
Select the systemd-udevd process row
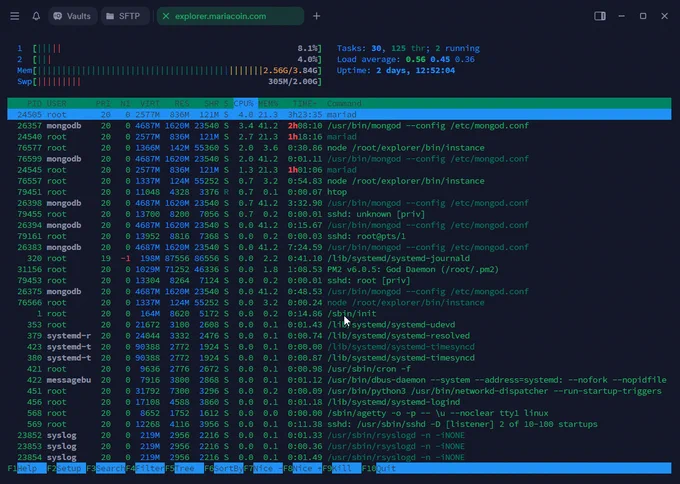(339, 325)
